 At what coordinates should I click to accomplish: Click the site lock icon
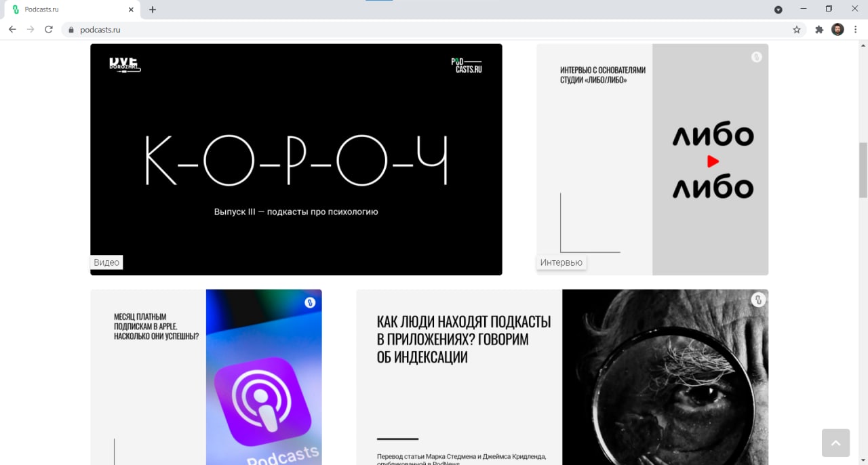[71, 30]
